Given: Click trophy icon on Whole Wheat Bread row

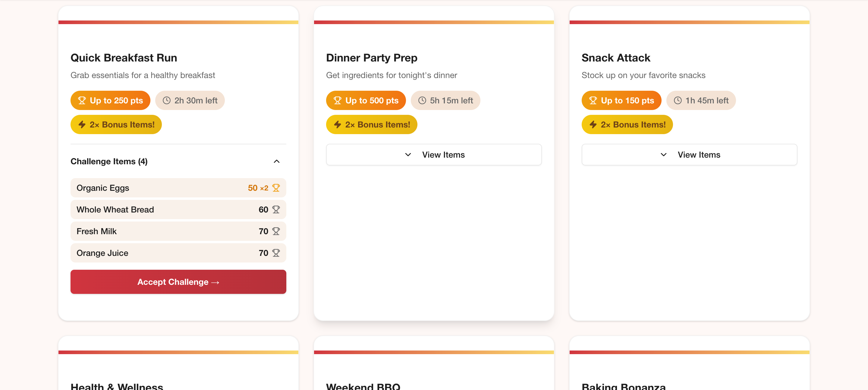Looking at the screenshot, I should tap(276, 209).
